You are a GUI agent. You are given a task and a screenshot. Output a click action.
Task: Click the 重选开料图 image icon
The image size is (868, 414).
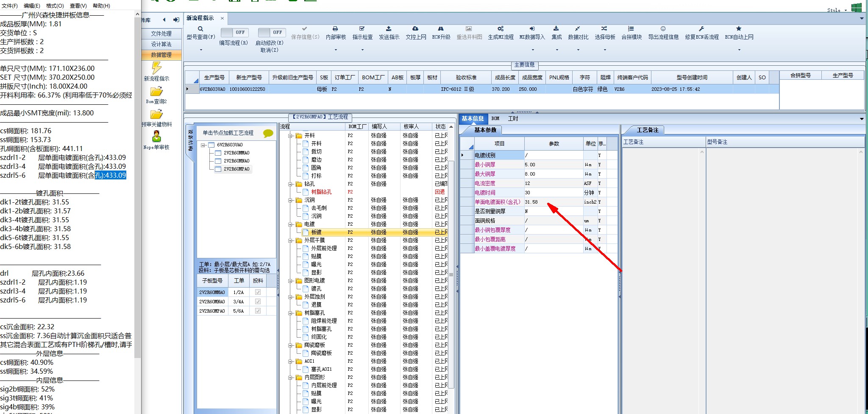(x=469, y=29)
